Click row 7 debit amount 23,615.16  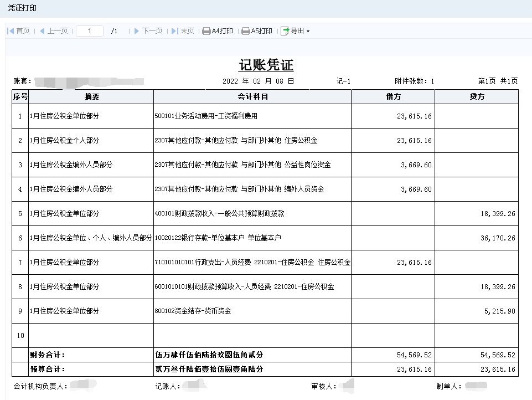click(x=414, y=263)
